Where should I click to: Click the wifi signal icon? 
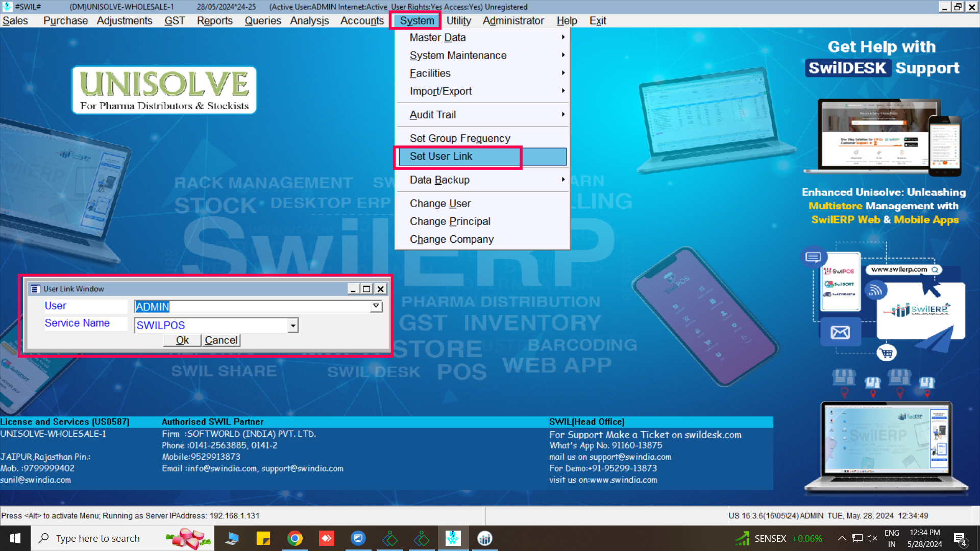pyautogui.click(x=876, y=290)
